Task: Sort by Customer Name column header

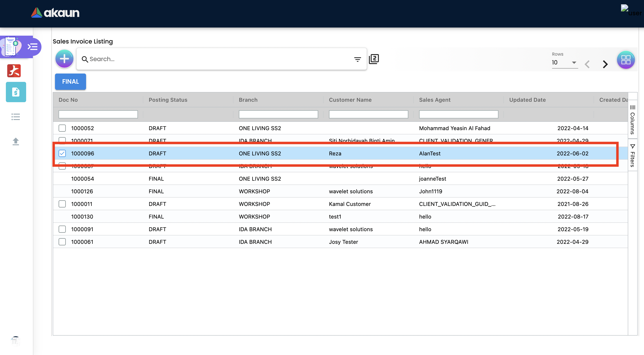Action: tap(350, 100)
